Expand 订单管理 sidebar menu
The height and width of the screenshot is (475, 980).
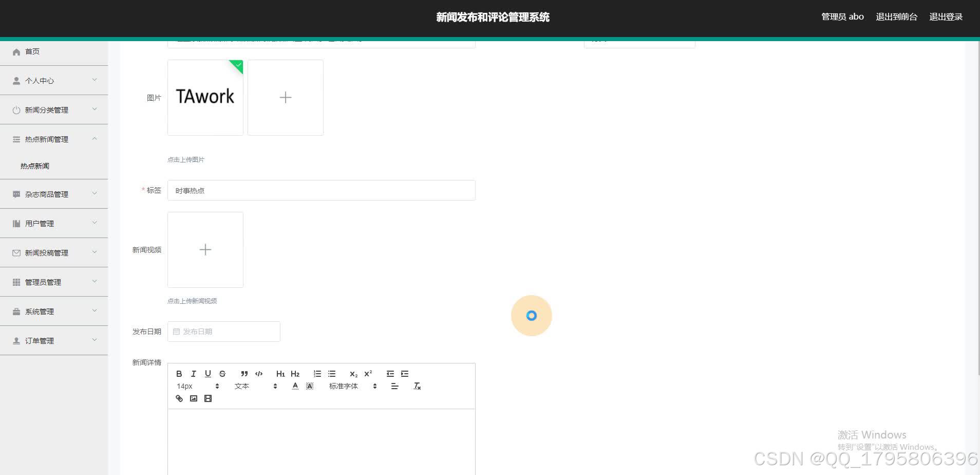(x=54, y=341)
